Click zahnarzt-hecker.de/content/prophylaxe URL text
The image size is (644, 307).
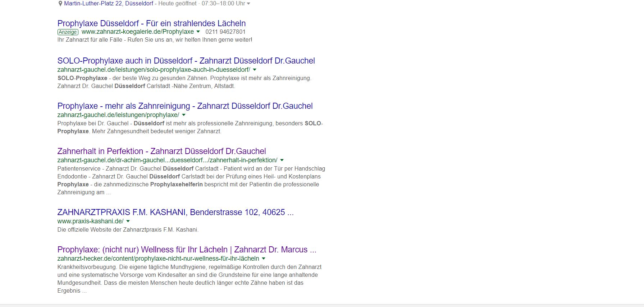(158, 259)
